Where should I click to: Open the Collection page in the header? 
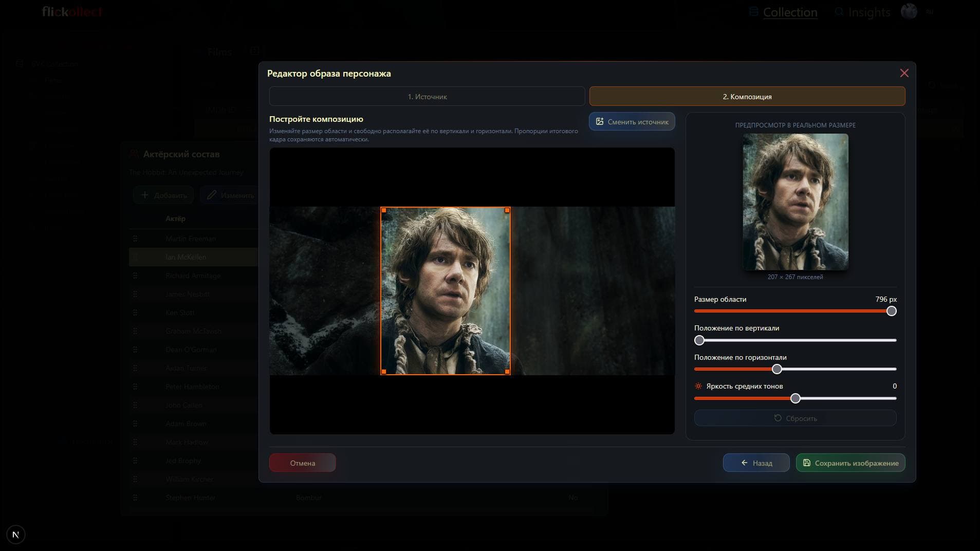pyautogui.click(x=783, y=12)
